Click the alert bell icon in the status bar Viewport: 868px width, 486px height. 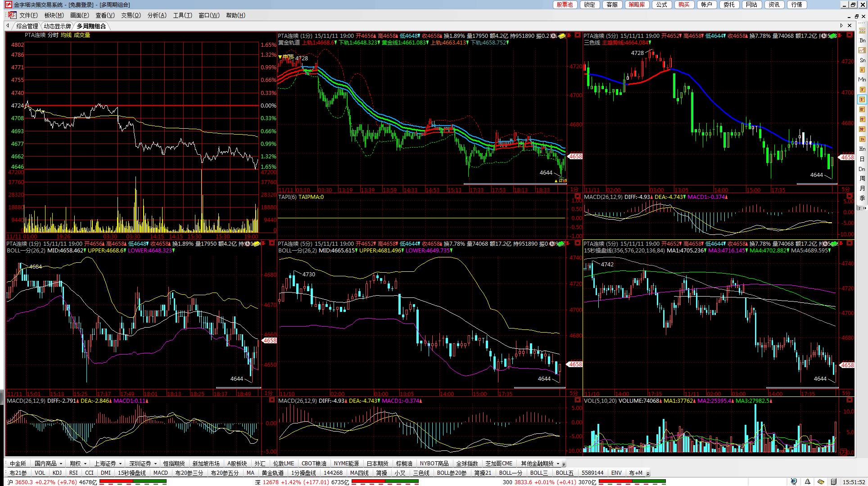pos(808,481)
